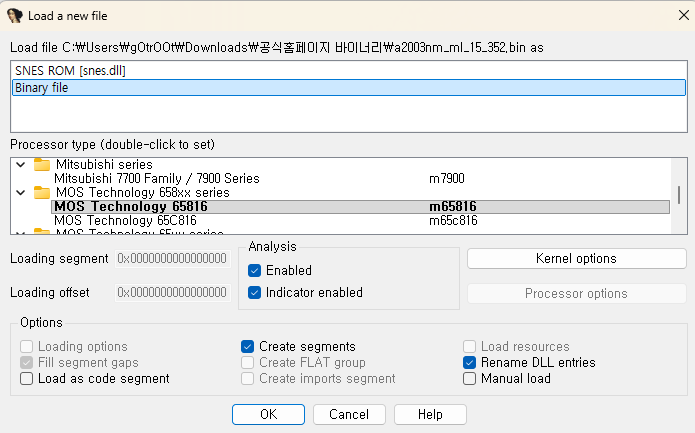This screenshot has height=433, width=695.
Task: Toggle Create imports segment checkbox
Action: pos(247,378)
